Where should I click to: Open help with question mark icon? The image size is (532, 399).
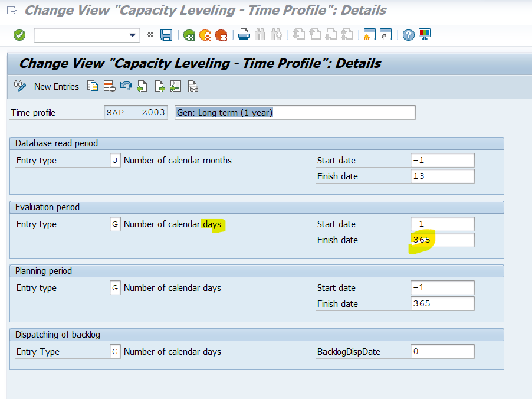(x=409, y=35)
